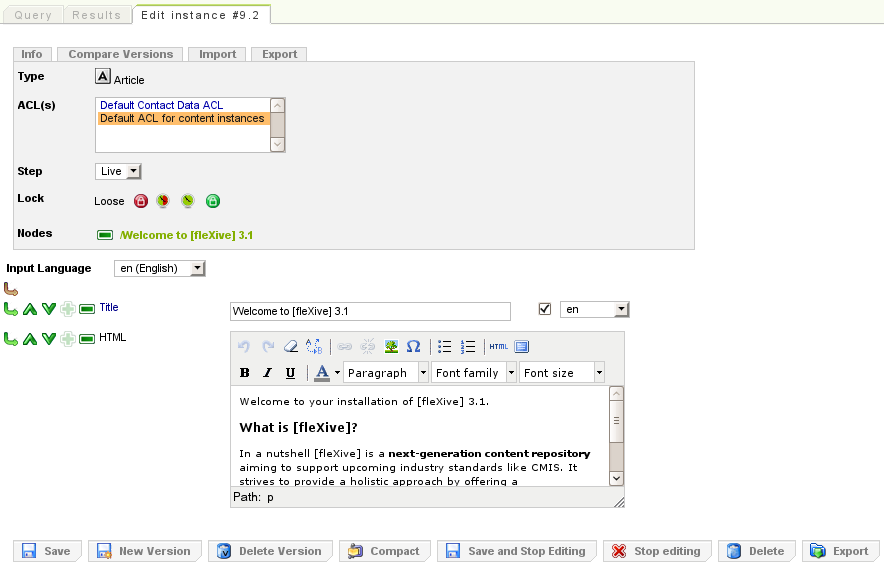The image size is (884, 566).
Task: Click the redo icon in the HTML editor
Action: tap(268, 346)
